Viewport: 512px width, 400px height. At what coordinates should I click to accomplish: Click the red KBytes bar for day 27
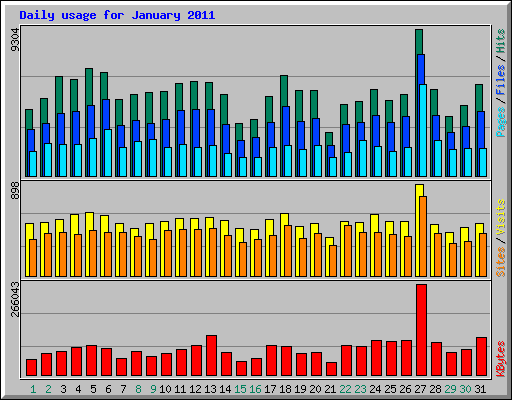coord(421,330)
